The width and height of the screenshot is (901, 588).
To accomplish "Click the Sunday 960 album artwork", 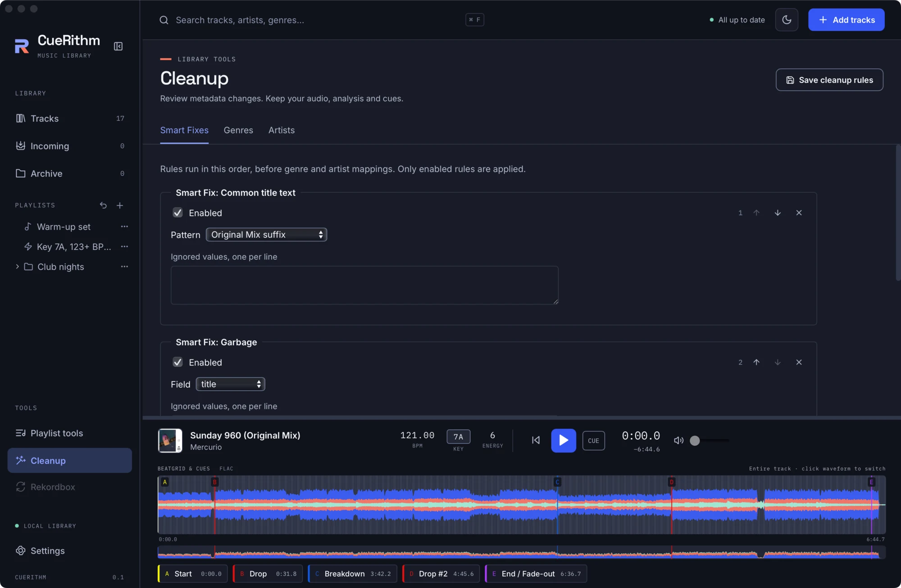I will pyautogui.click(x=170, y=440).
